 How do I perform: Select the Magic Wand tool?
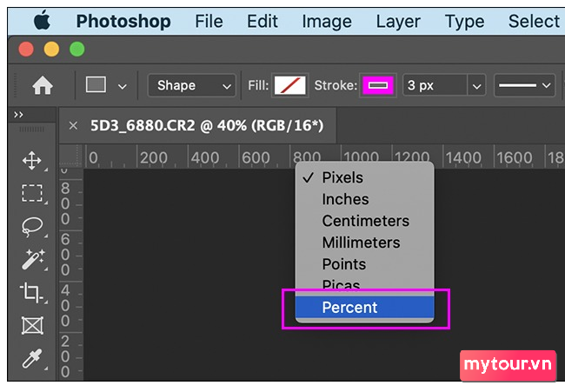click(32, 259)
